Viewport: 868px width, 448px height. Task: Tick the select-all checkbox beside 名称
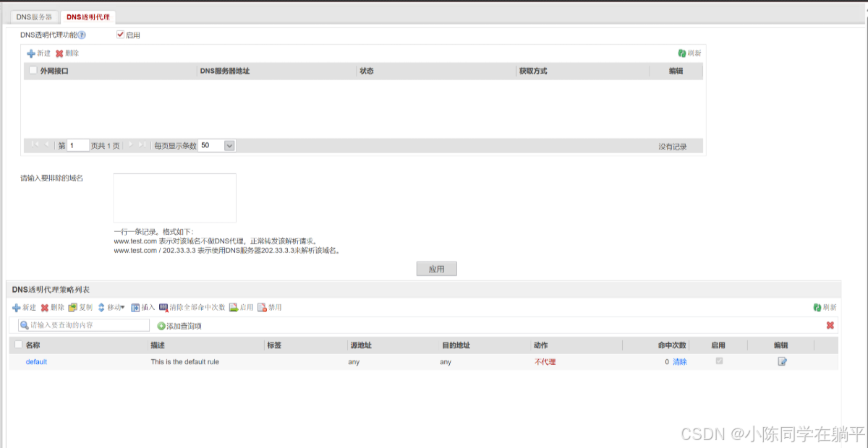click(19, 345)
